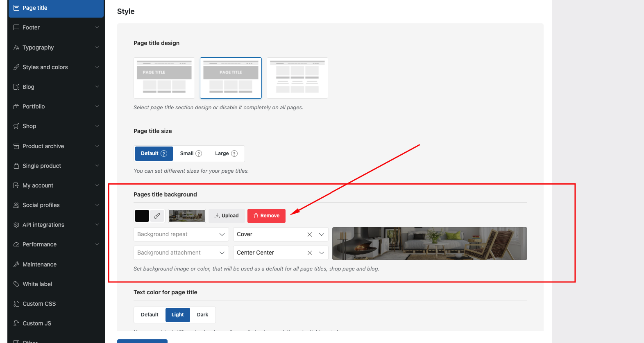
Task: Open Performance settings
Action: coord(56,244)
